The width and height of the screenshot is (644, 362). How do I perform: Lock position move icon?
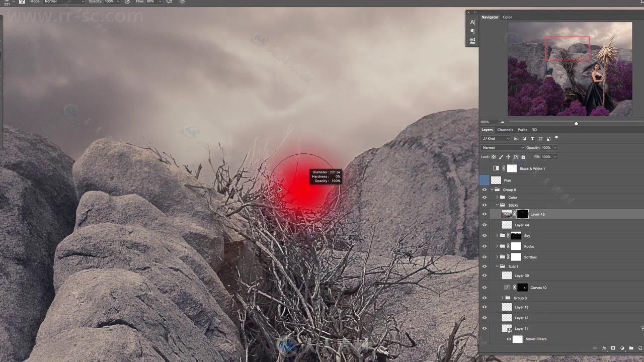pos(508,156)
